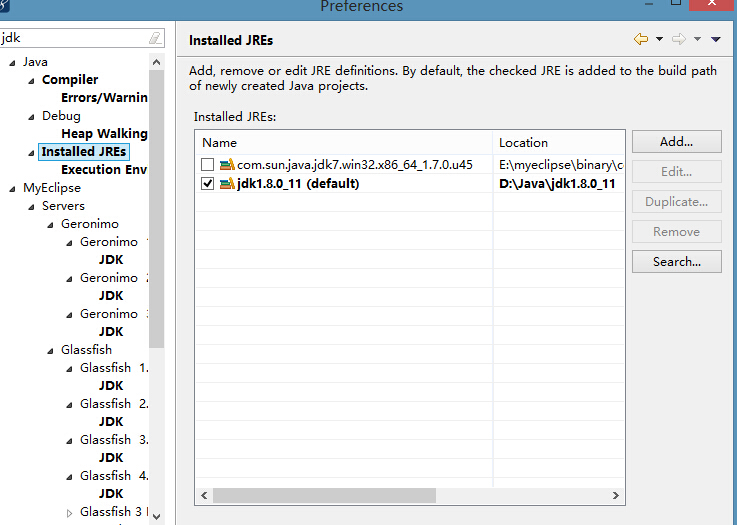Collapse the MyEclipse tree node
737x525 pixels.
click(12, 189)
